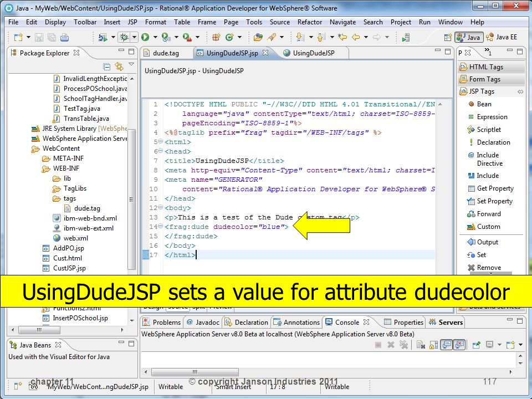This screenshot has width=532, height=399.
Task: Collapse the code fold on line 12
Action: [161, 207]
